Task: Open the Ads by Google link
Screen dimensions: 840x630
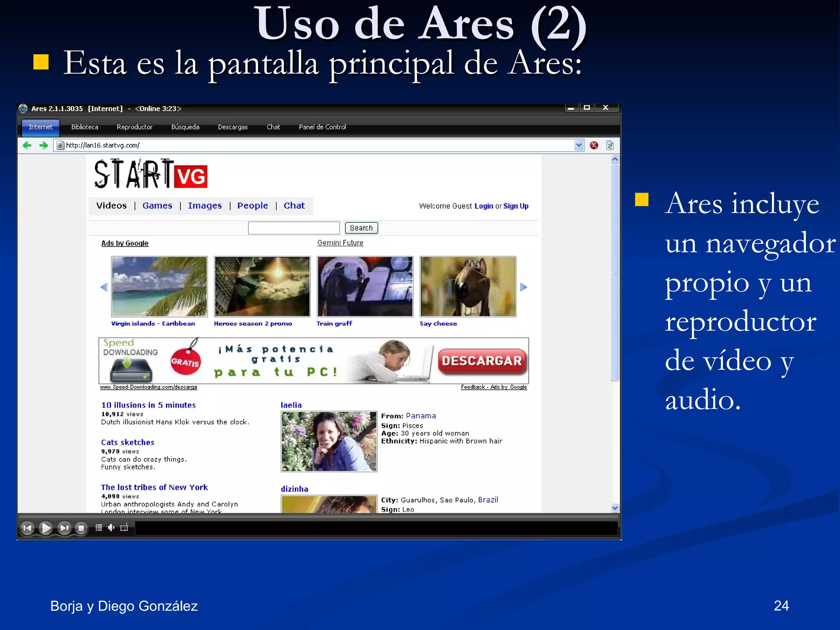Action: pyautogui.click(x=125, y=243)
